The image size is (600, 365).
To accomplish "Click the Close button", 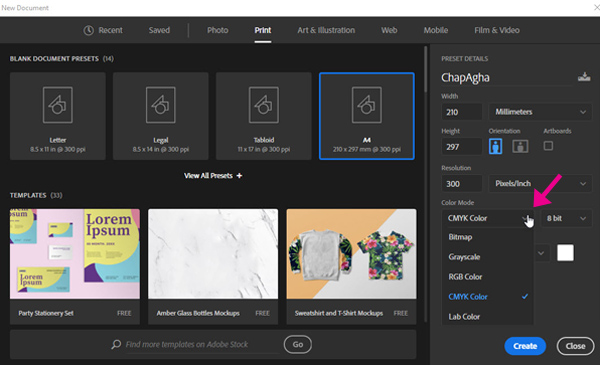I will pyautogui.click(x=575, y=346).
